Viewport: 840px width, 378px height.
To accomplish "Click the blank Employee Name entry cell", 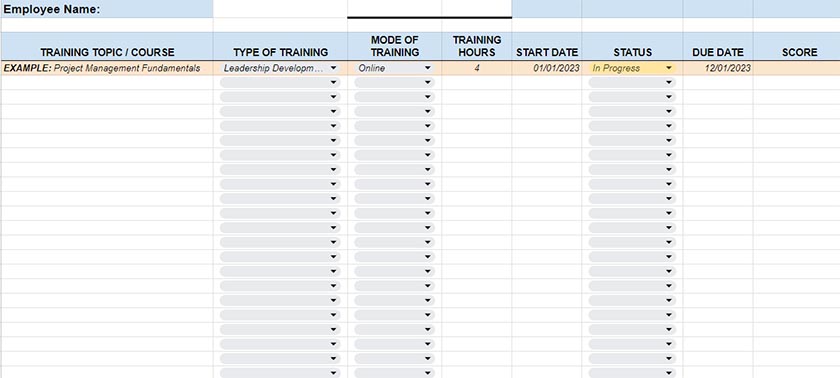I will (280, 9).
